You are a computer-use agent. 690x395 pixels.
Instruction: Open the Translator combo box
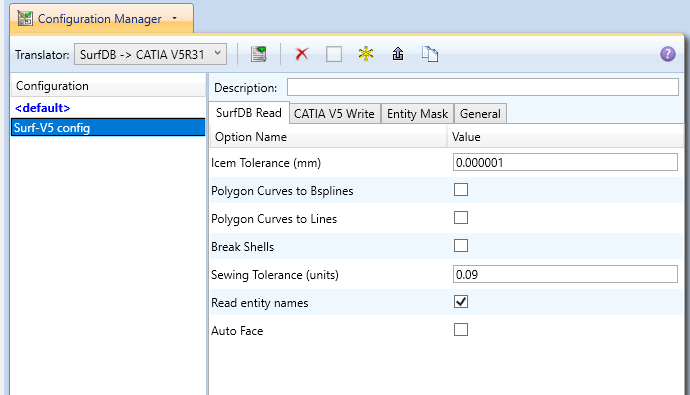pyautogui.click(x=150, y=54)
